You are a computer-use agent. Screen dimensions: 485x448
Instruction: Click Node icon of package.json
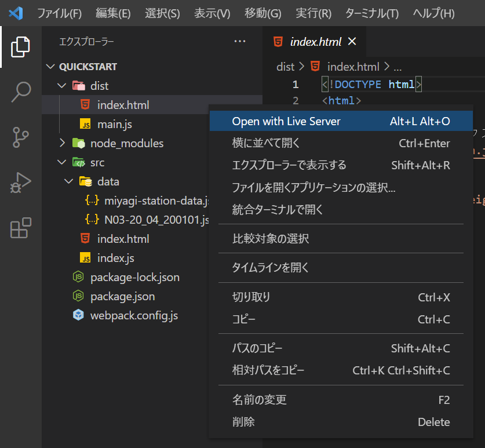pyautogui.click(x=78, y=296)
